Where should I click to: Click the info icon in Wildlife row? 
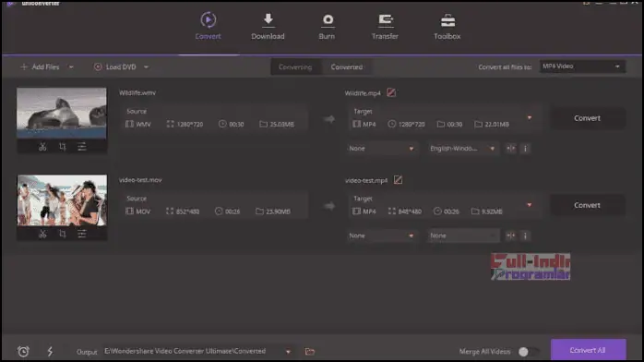pyautogui.click(x=525, y=149)
